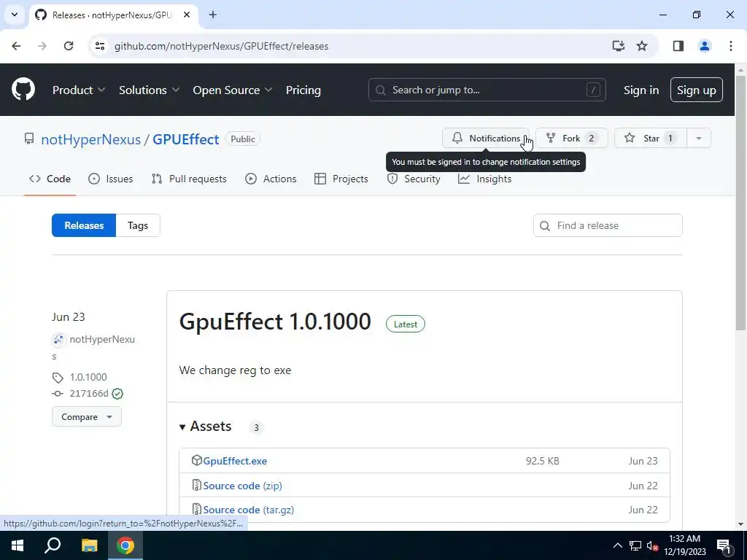This screenshot has height=560, width=747.
Task: Expand the Product menu
Action: tap(79, 90)
